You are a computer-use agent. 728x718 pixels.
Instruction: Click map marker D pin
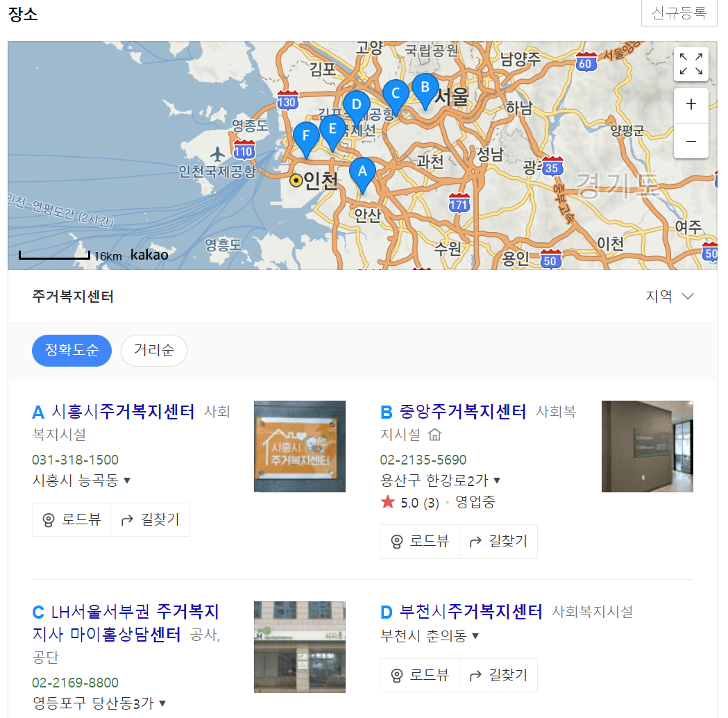[357, 108]
